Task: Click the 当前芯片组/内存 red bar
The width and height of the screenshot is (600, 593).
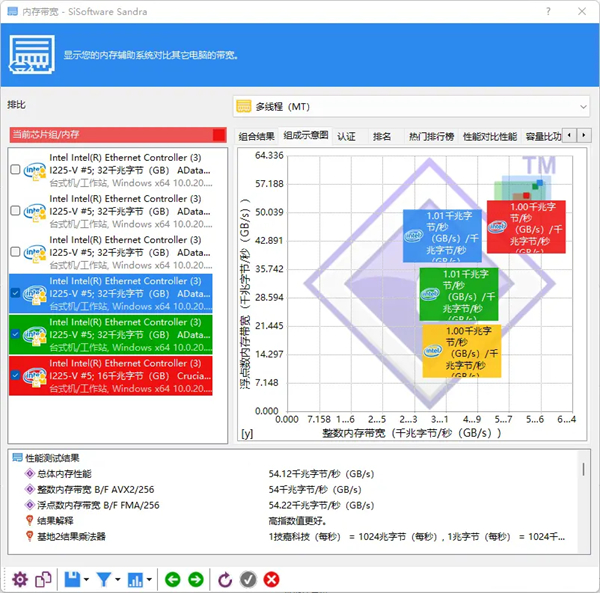Action: tap(118, 135)
